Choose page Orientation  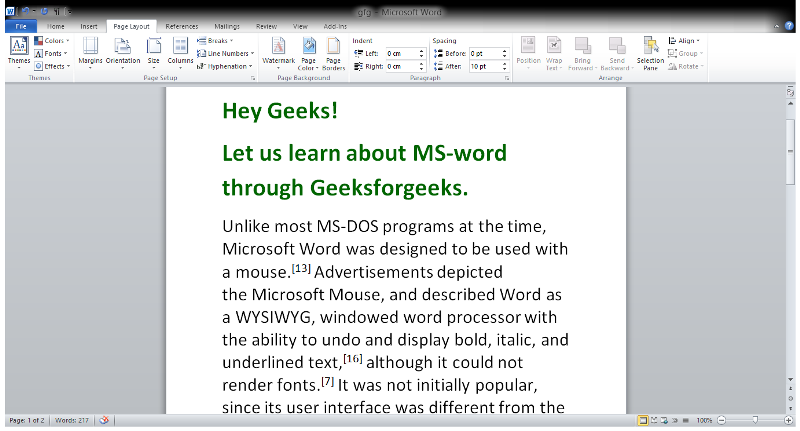point(122,53)
